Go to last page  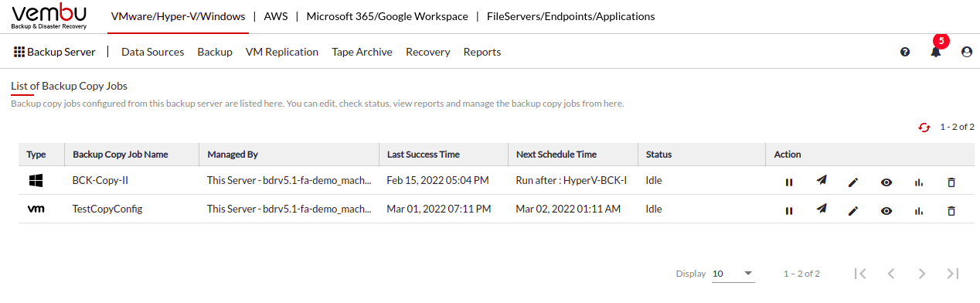point(953,274)
